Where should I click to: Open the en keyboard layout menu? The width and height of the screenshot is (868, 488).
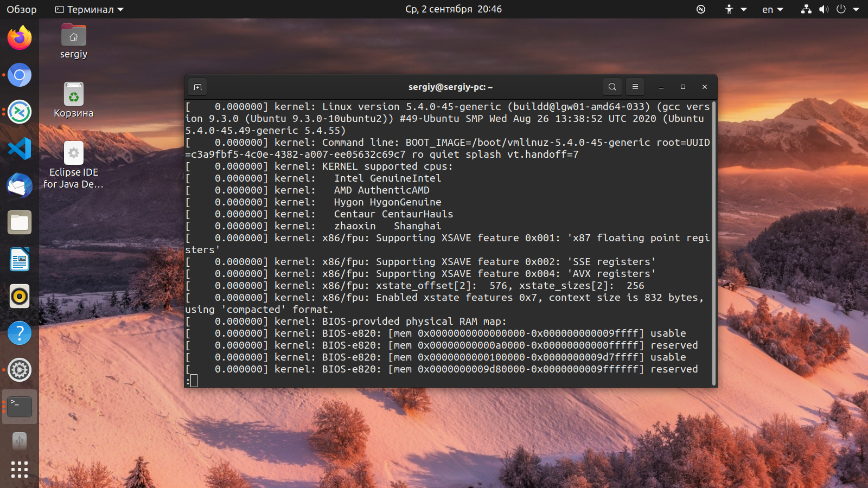[x=773, y=9]
